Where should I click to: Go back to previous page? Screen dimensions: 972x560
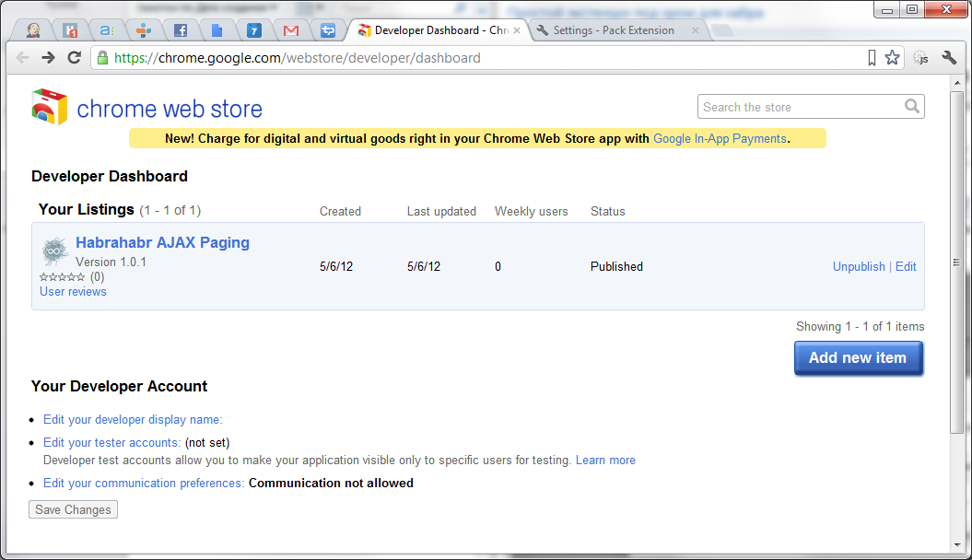point(22,58)
